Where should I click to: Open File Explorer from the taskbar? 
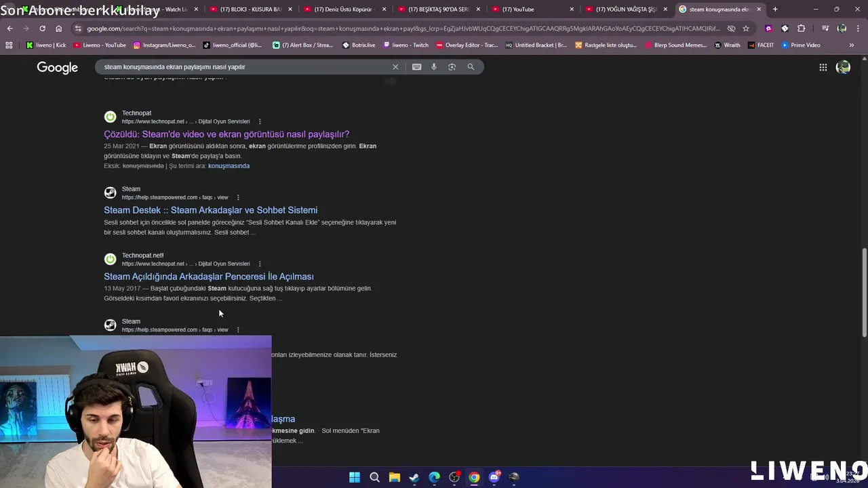click(394, 477)
